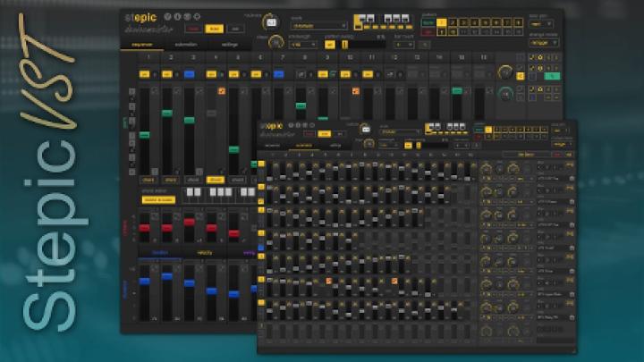Delete seventh automation row with trash icon

pos(572,317)
